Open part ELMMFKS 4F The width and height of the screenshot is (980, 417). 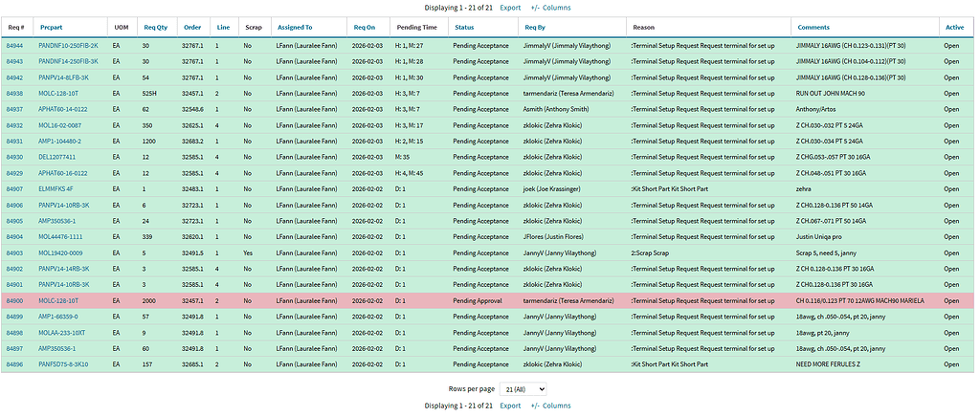(56, 189)
